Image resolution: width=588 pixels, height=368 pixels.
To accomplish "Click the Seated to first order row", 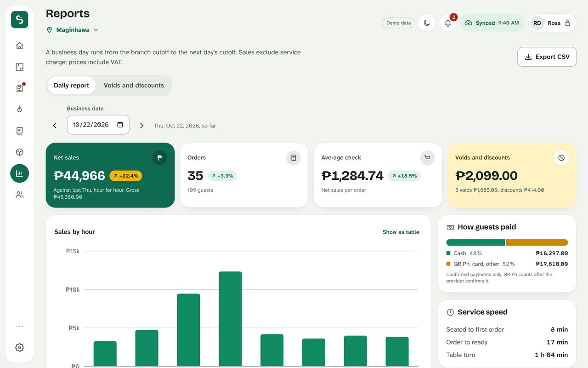I will tap(507, 329).
